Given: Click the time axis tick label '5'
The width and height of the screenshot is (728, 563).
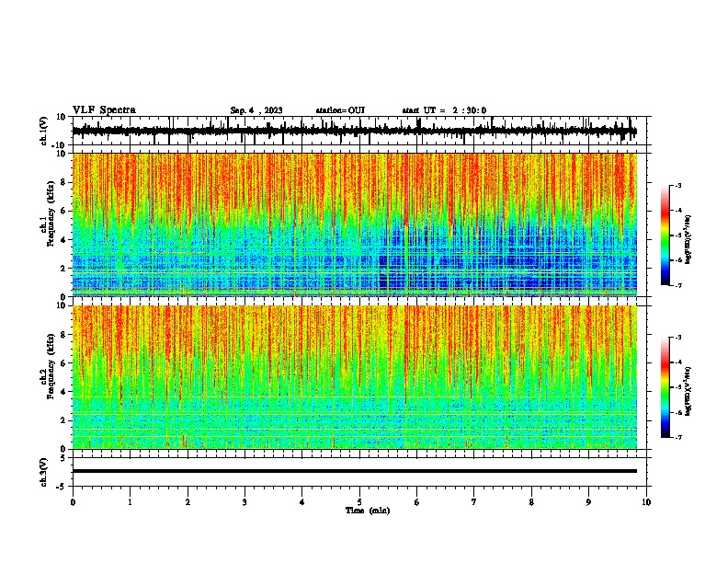Looking at the screenshot, I should click(x=359, y=502).
